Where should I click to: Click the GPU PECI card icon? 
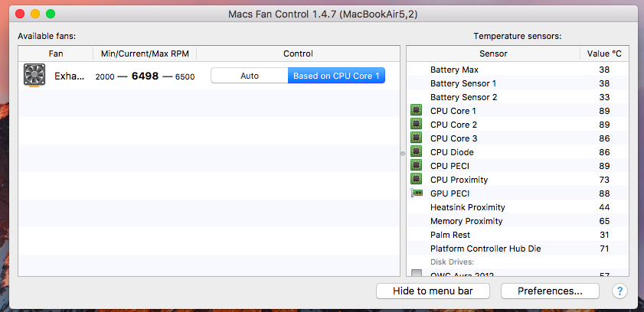coord(416,193)
